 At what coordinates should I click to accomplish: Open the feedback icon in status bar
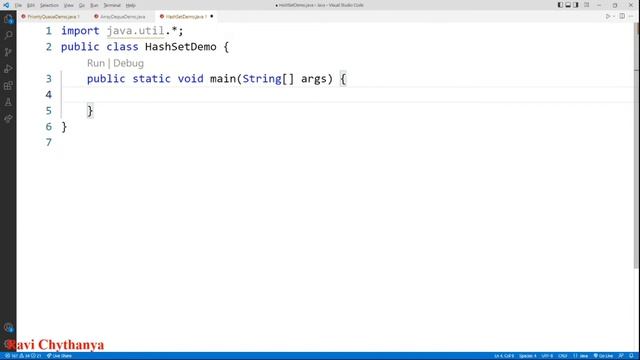pos(621,356)
